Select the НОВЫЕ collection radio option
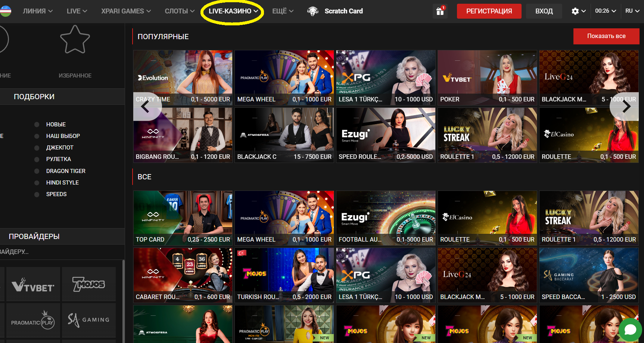 (37, 125)
